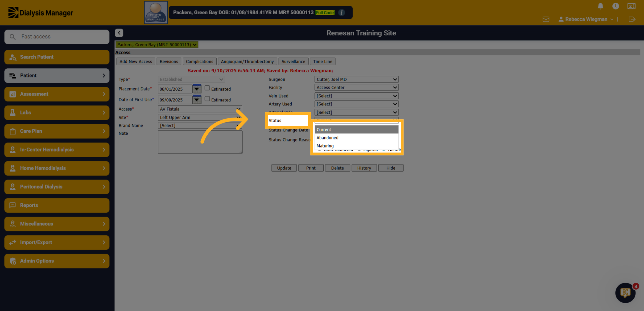The height and width of the screenshot is (311, 644).
Task: Open the Vein Used dropdown
Action: pyautogui.click(x=356, y=96)
